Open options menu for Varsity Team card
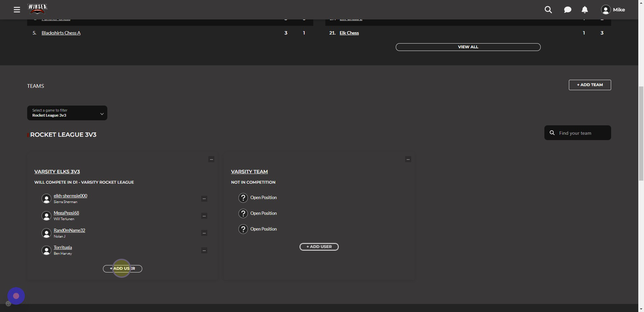 tap(408, 159)
